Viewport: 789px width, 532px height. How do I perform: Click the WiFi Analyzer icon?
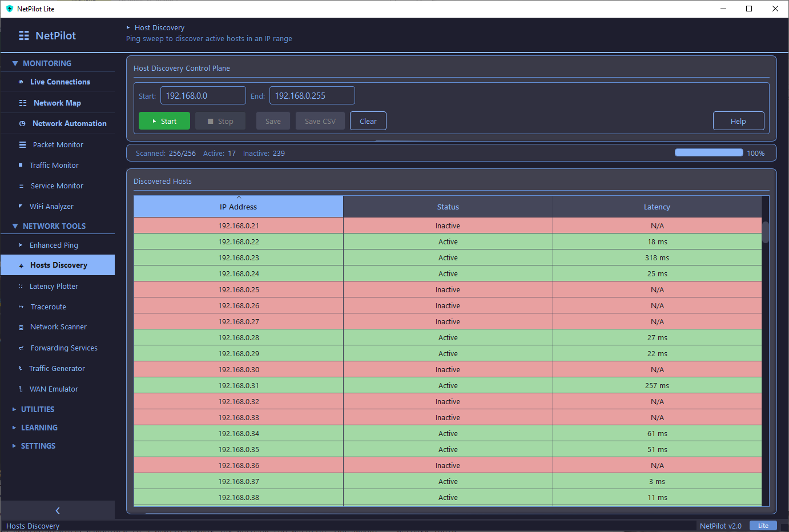[21, 207]
